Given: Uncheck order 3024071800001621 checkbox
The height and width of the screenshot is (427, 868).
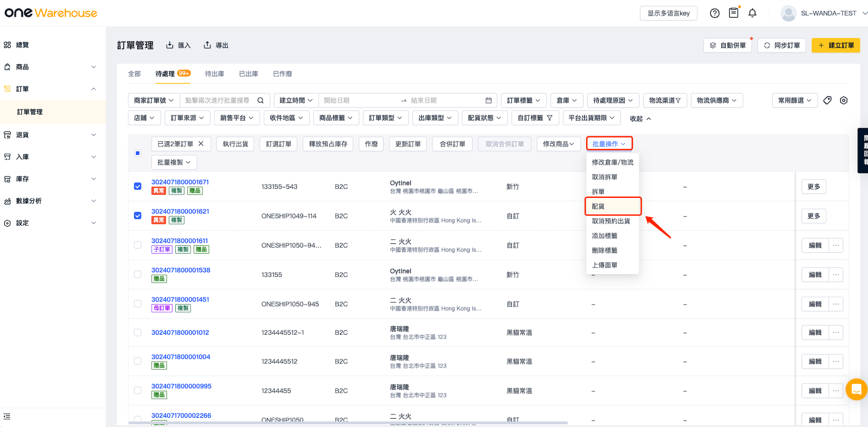Looking at the screenshot, I should 138,216.
